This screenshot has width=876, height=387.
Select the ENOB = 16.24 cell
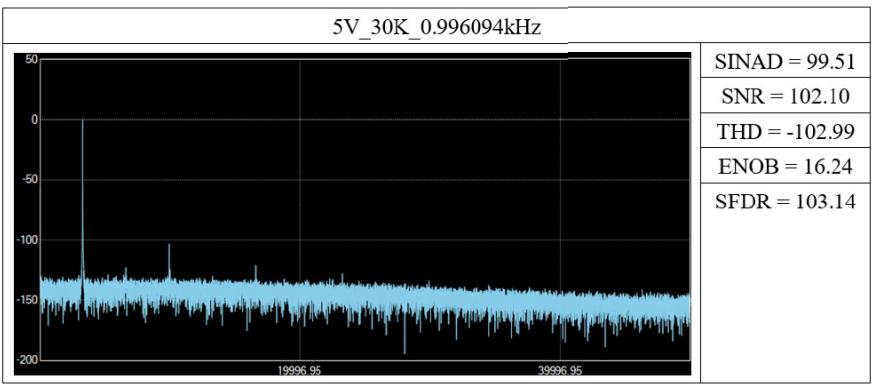click(x=785, y=166)
